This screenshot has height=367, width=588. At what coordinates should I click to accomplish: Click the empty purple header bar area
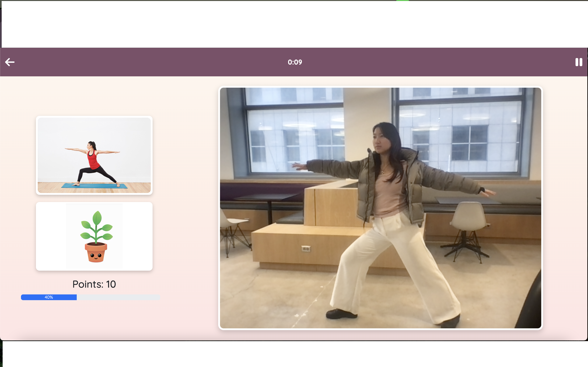coord(170,62)
